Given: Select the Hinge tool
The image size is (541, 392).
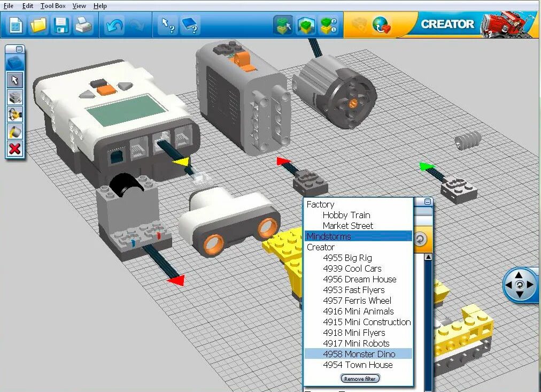Looking at the screenshot, I should click(15, 114).
